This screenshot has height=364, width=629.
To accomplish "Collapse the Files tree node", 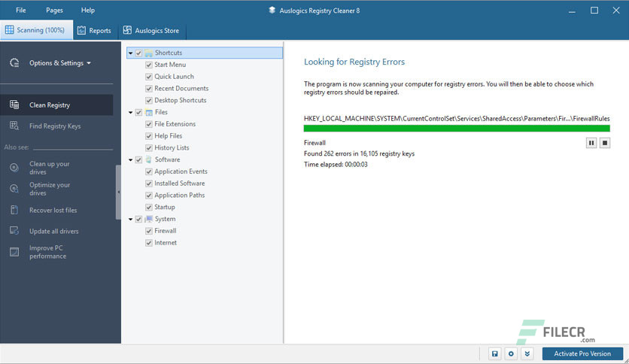I will pos(130,112).
